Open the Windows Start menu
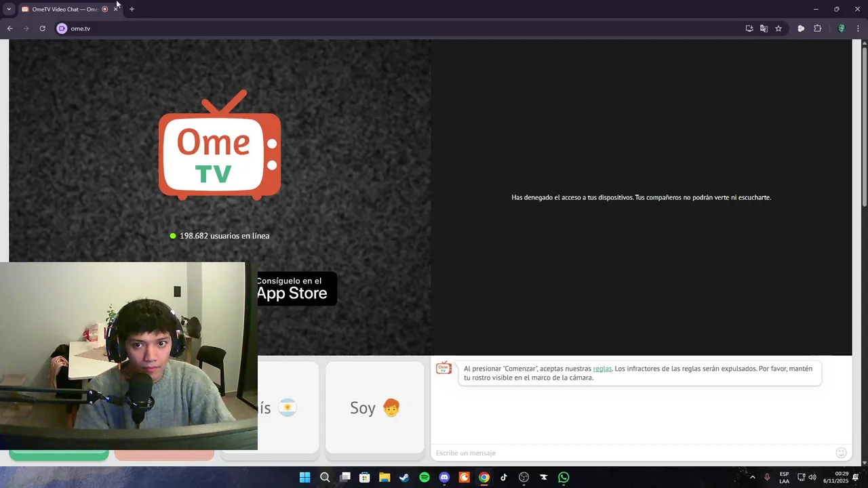This screenshot has width=868, height=488. click(x=305, y=477)
